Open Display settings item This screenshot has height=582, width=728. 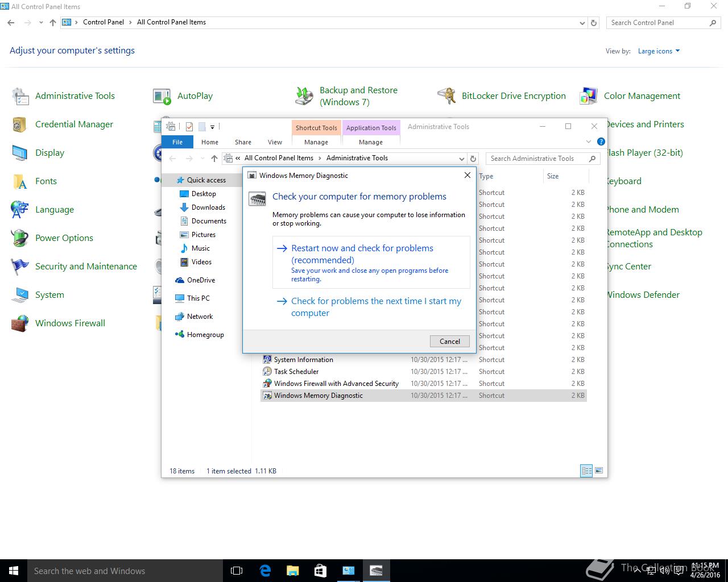pyautogui.click(x=38, y=153)
